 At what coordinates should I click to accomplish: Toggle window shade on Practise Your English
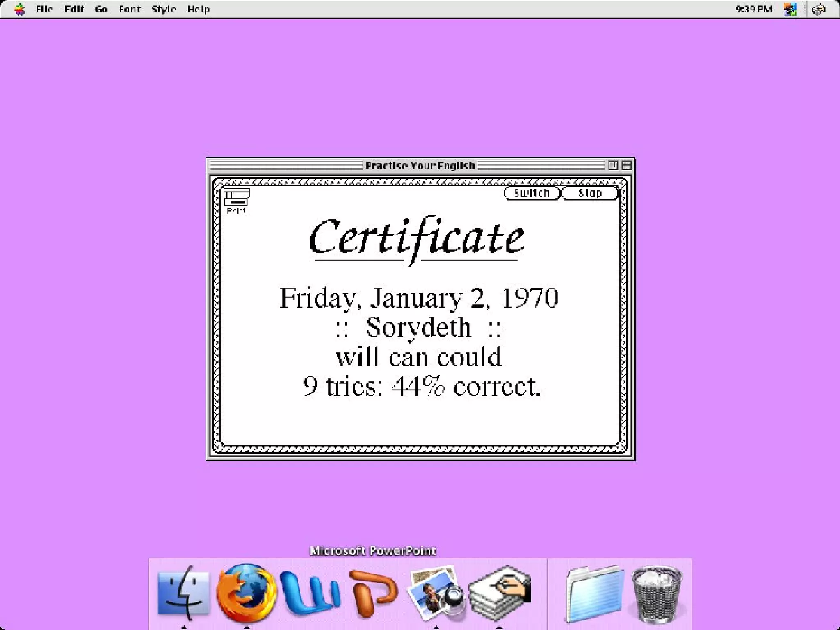626,165
